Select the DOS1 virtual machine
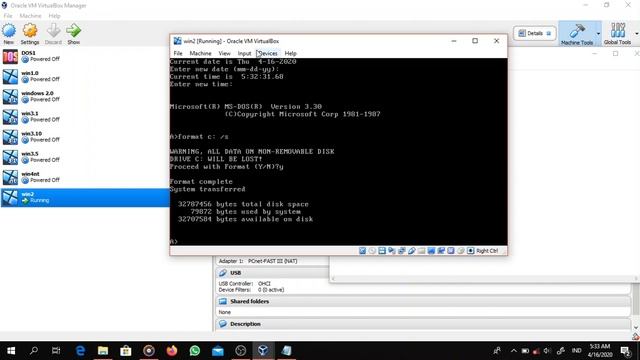The height and width of the screenshot is (360, 640). click(84, 56)
